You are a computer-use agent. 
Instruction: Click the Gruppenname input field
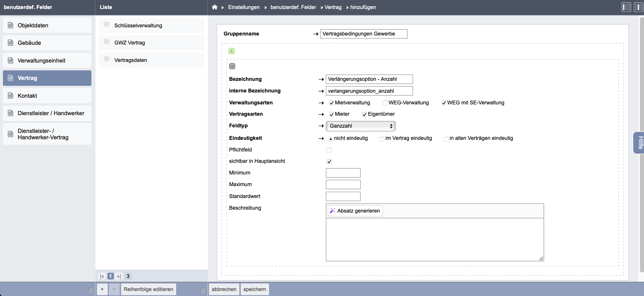tap(364, 34)
